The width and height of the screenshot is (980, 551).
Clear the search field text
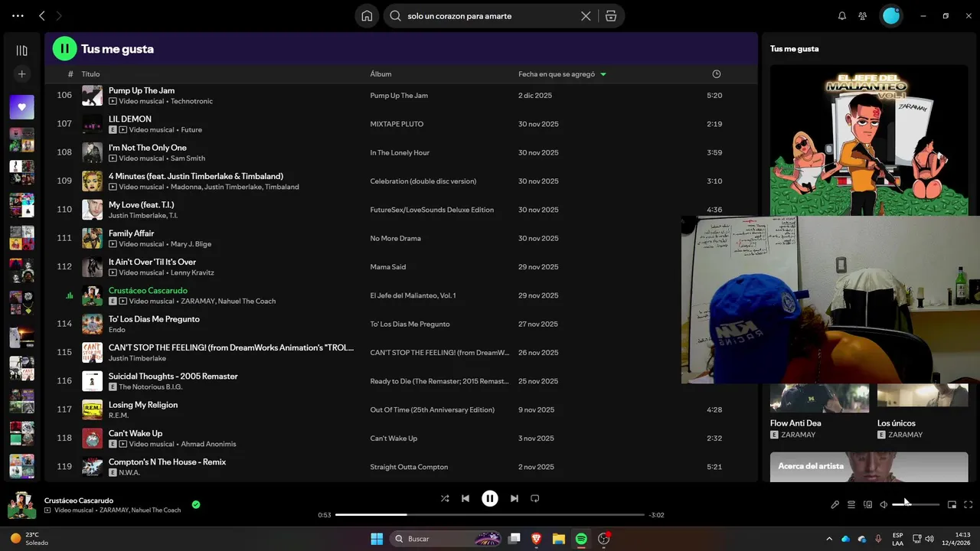[x=586, y=16]
